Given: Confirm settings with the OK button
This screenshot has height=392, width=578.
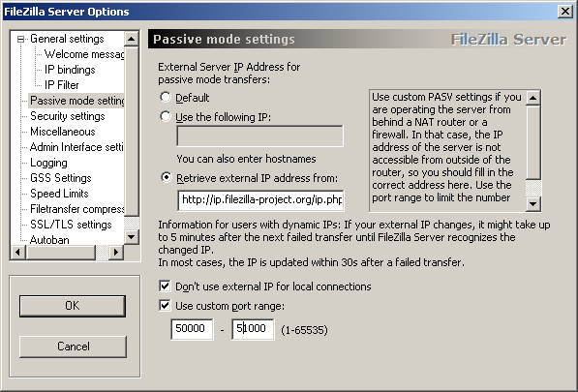Looking at the screenshot, I should click(73, 306).
